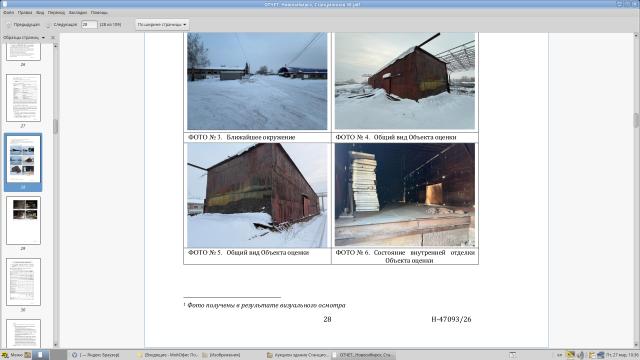Click the white document launcher in taskbar
The image size is (640, 360).
click(40, 355)
